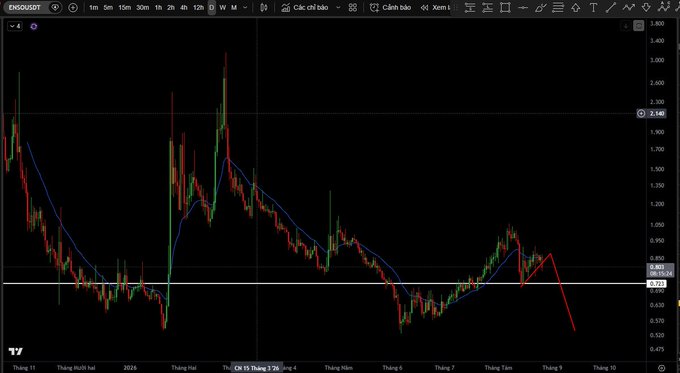
Task: Click the 1.500 price scale value
Action: click(x=657, y=169)
